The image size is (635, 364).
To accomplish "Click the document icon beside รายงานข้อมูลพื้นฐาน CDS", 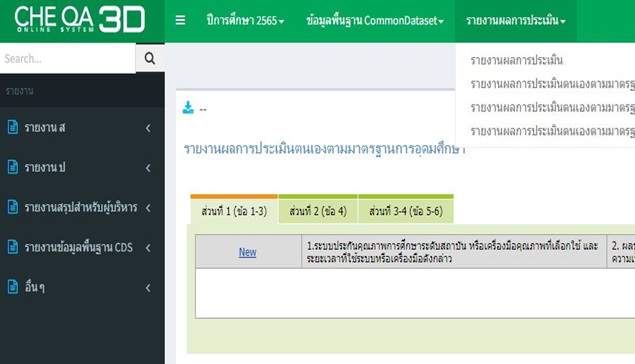I will pos(12,247).
